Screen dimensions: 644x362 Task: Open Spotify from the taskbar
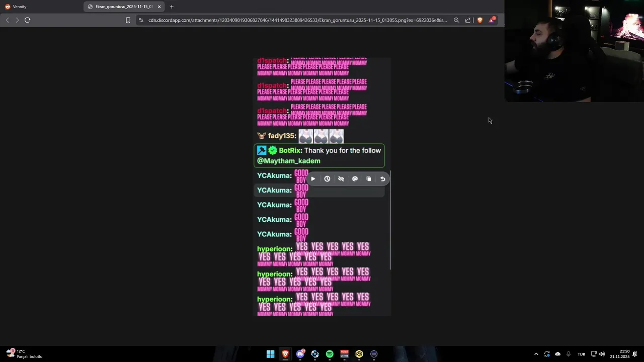[330, 354]
